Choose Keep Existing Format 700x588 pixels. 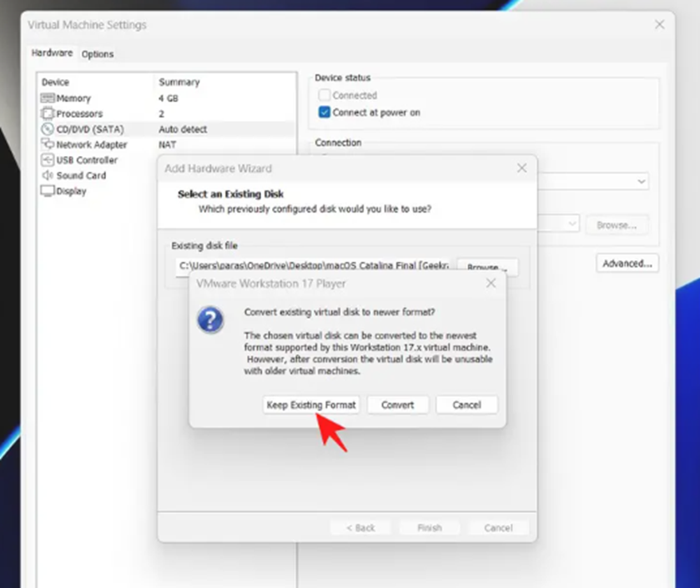click(x=311, y=405)
